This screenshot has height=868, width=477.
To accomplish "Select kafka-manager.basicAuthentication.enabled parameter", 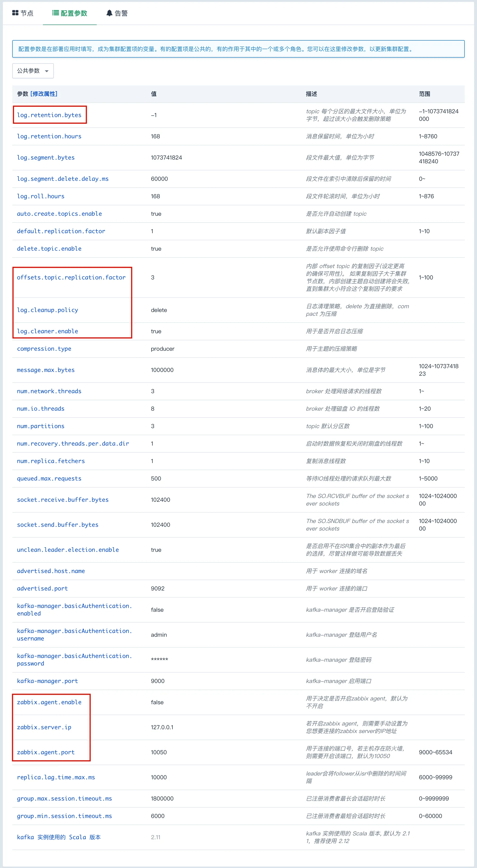I will (x=75, y=610).
